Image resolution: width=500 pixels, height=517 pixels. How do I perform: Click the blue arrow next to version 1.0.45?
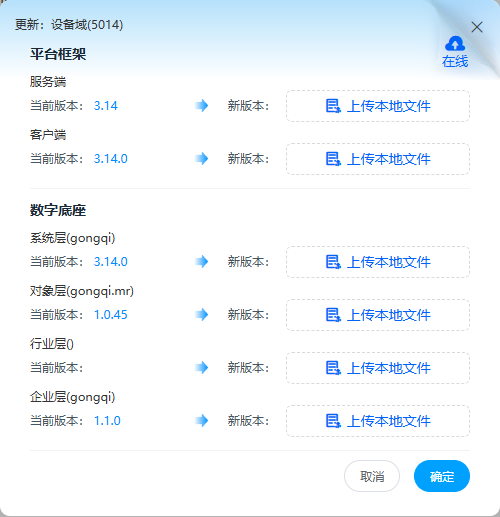pyautogui.click(x=202, y=314)
